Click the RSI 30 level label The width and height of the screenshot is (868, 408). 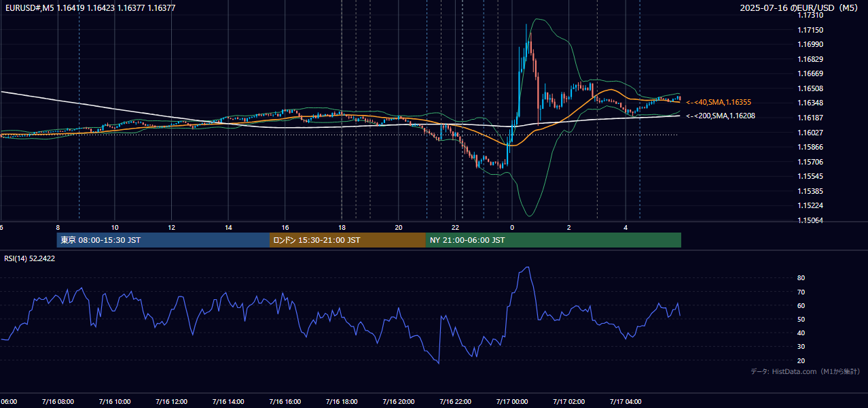pyautogui.click(x=801, y=347)
